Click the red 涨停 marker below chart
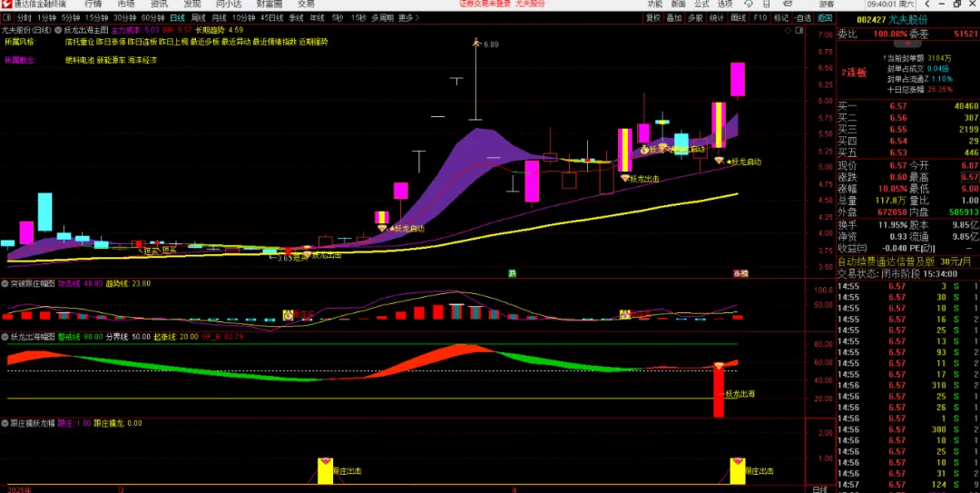The height and width of the screenshot is (493, 980). 740,273
